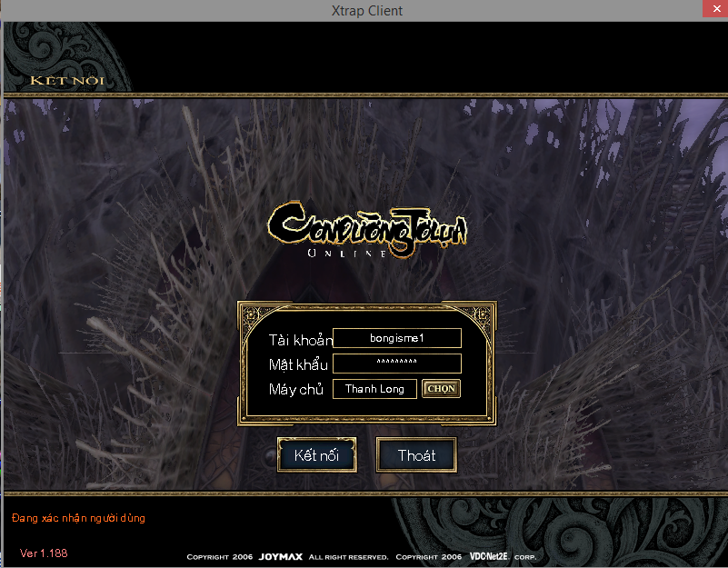Screen dimensions: 728x568
Task: Click the 'Ver 1.188' version text
Action: [x=44, y=553]
